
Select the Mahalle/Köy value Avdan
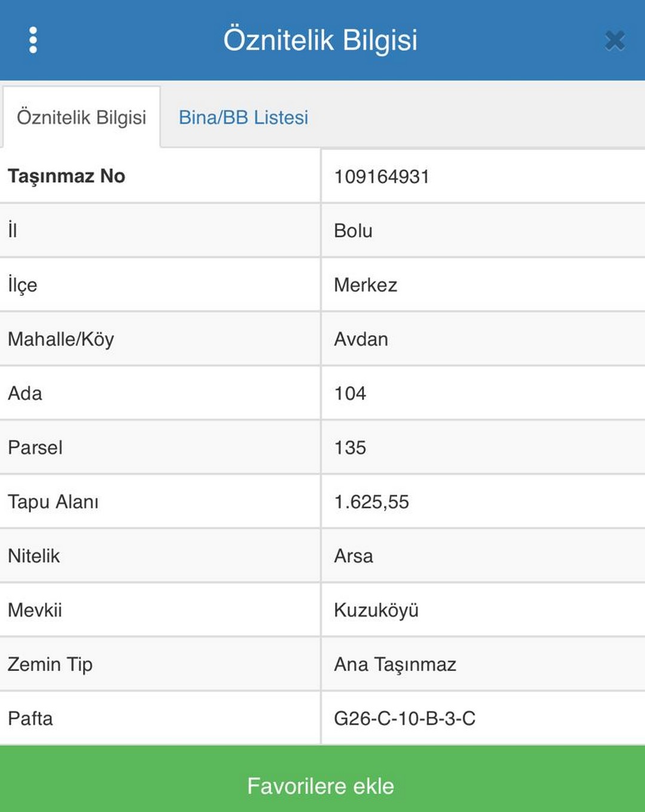point(361,339)
